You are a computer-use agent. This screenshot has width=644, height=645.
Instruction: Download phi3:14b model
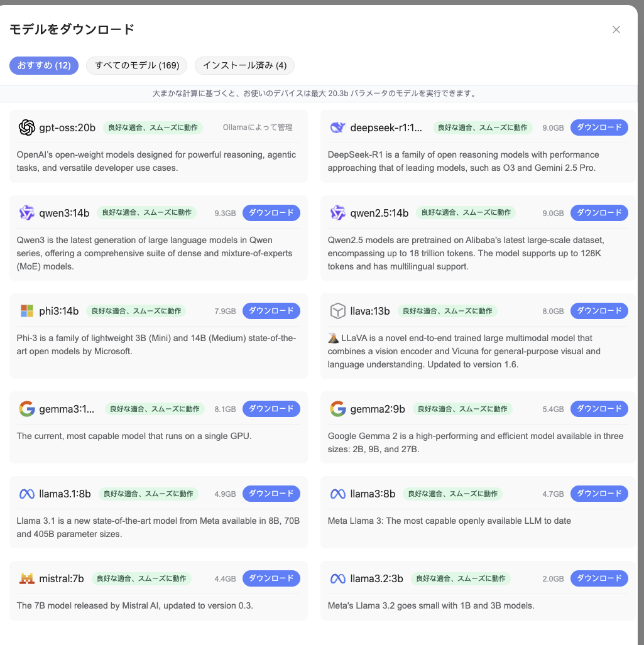click(x=271, y=311)
